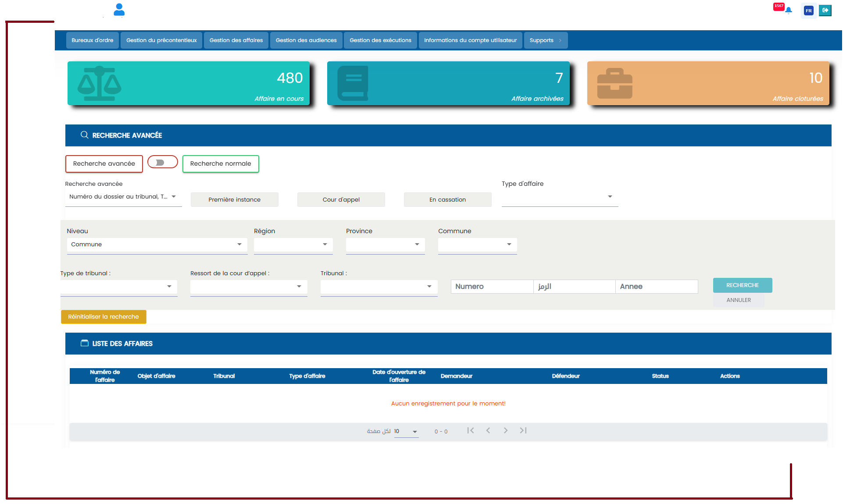
Task: Open the user profile icon
Action: (119, 10)
